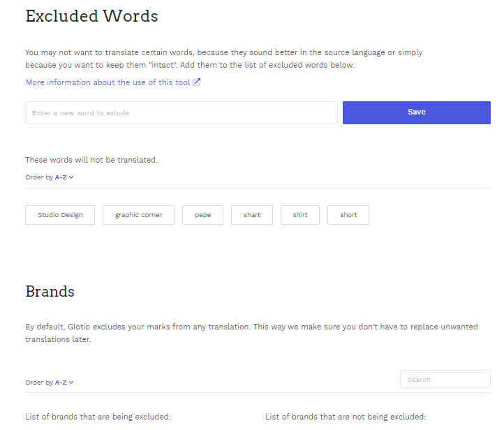
Task: Select the shirt excluded word tag
Action: click(300, 215)
